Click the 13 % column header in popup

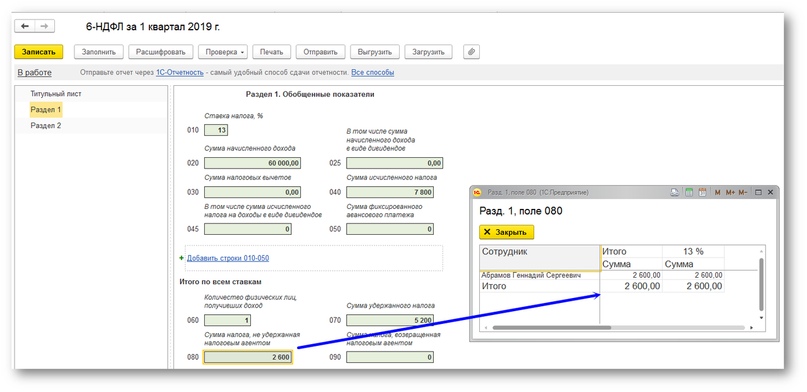(x=693, y=252)
